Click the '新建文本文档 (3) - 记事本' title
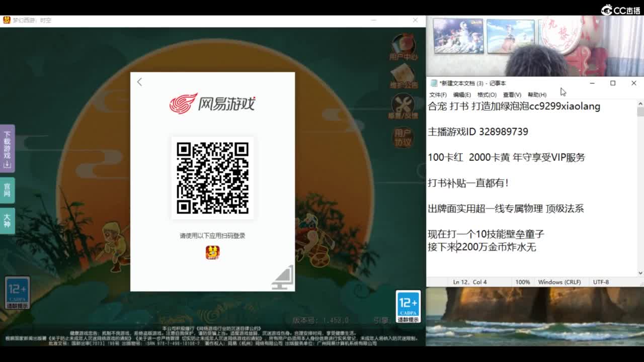Image resolution: width=644 pixels, height=362 pixels. (472, 83)
